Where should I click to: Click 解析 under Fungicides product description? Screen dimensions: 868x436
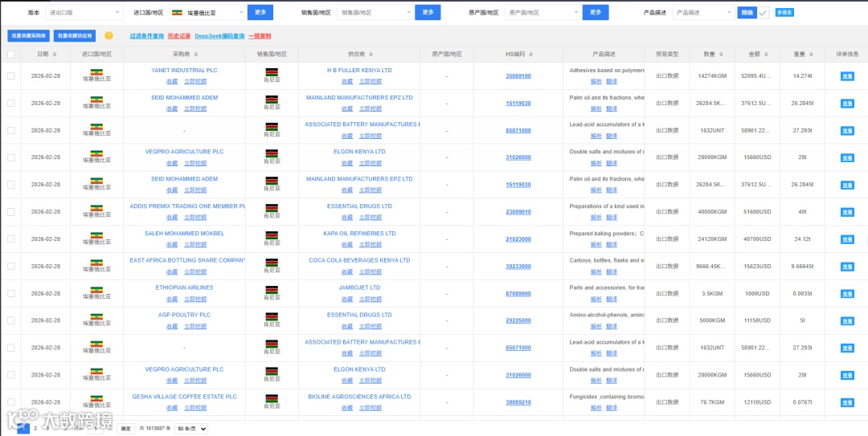pos(596,408)
